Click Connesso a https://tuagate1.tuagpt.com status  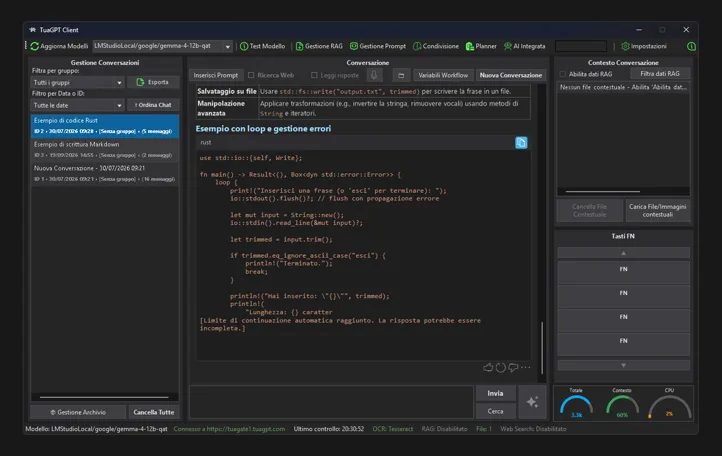tap(229, 429)
